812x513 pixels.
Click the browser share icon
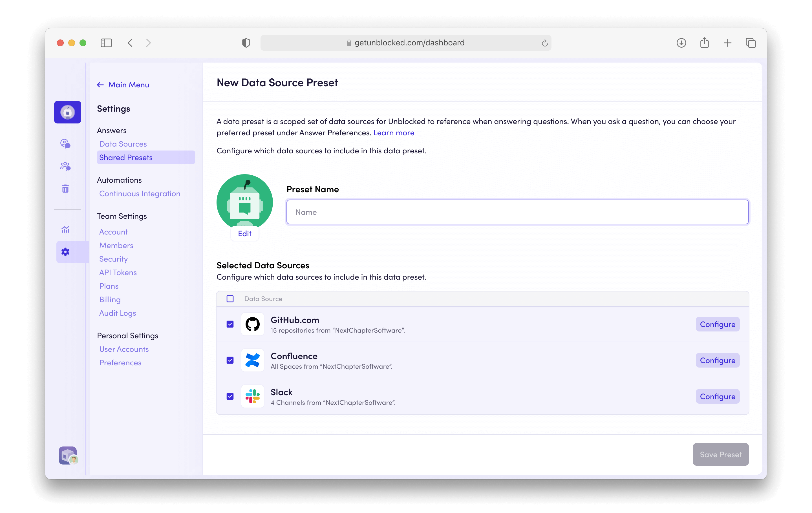(x=704, y=43)
